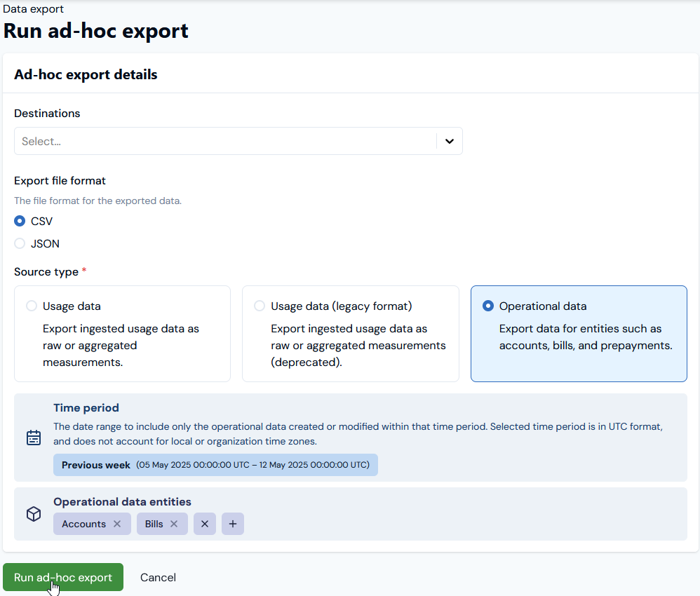Click the Operational data card description
Screen dimensions: 700x596
tap(585, 337)
